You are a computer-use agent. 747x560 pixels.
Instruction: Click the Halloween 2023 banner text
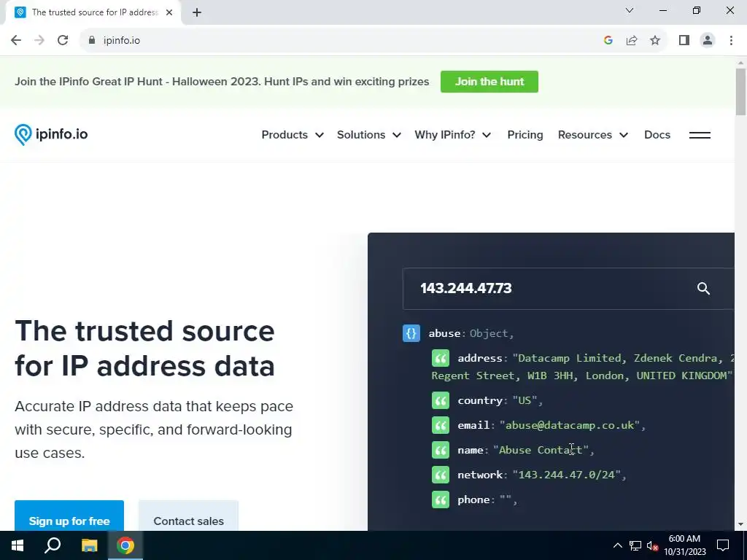click(x=222, y=82)
